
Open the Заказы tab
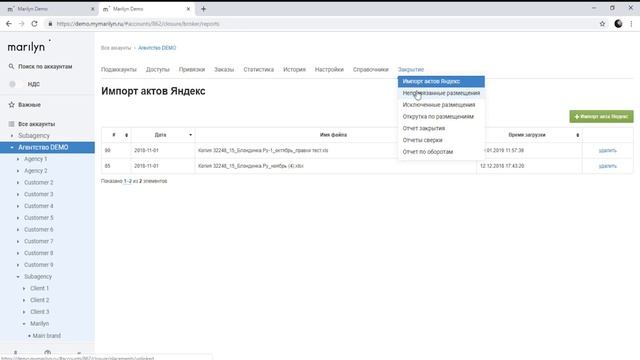coord(224,69)
